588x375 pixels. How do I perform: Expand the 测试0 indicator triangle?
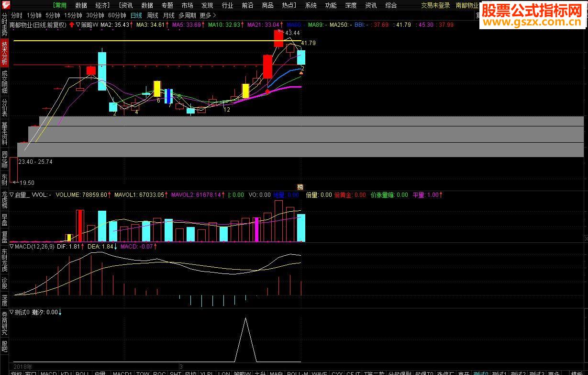[12, 312]
